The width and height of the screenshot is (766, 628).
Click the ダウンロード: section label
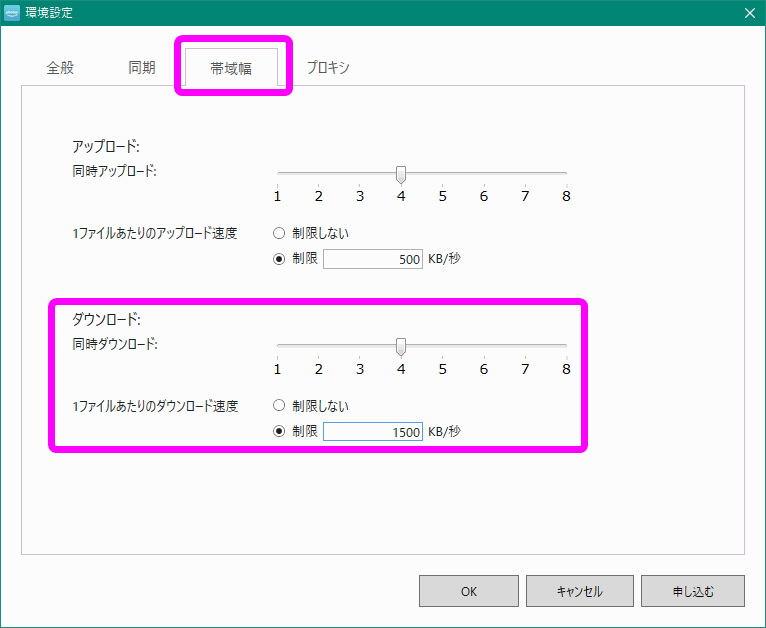tap(106, 319)
